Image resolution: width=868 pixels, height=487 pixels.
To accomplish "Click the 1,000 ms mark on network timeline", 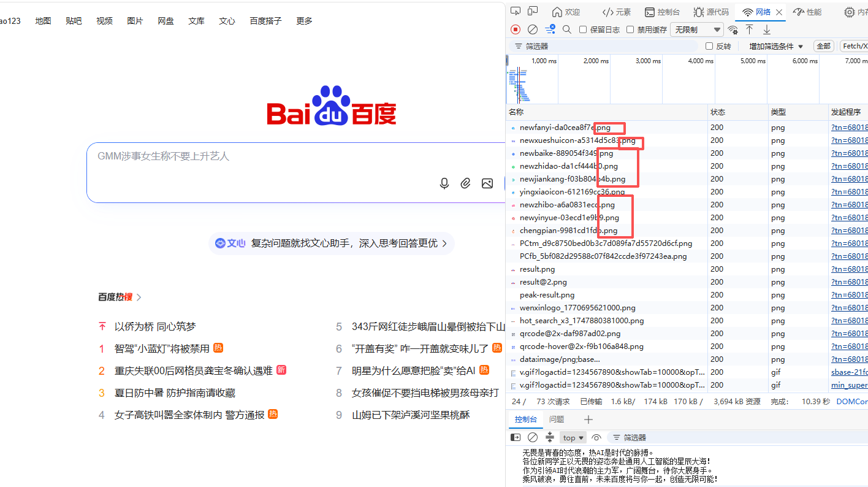I will pos(544,61).
